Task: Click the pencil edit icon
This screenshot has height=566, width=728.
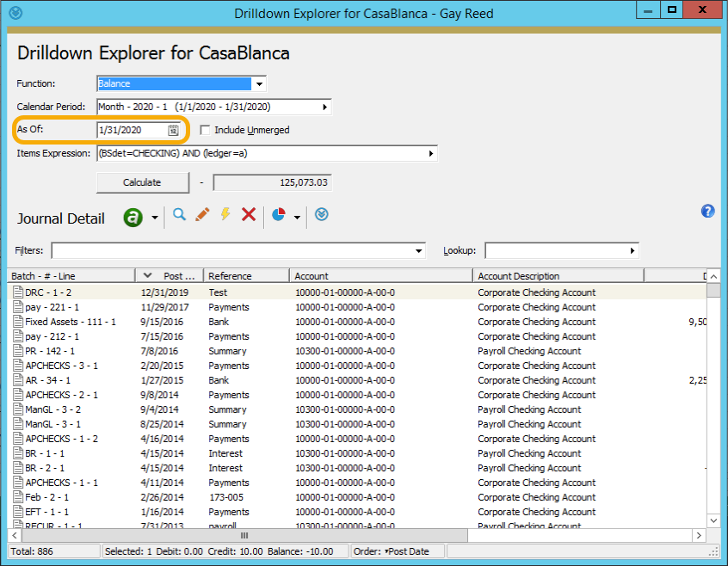Action: tap(202, 215)
